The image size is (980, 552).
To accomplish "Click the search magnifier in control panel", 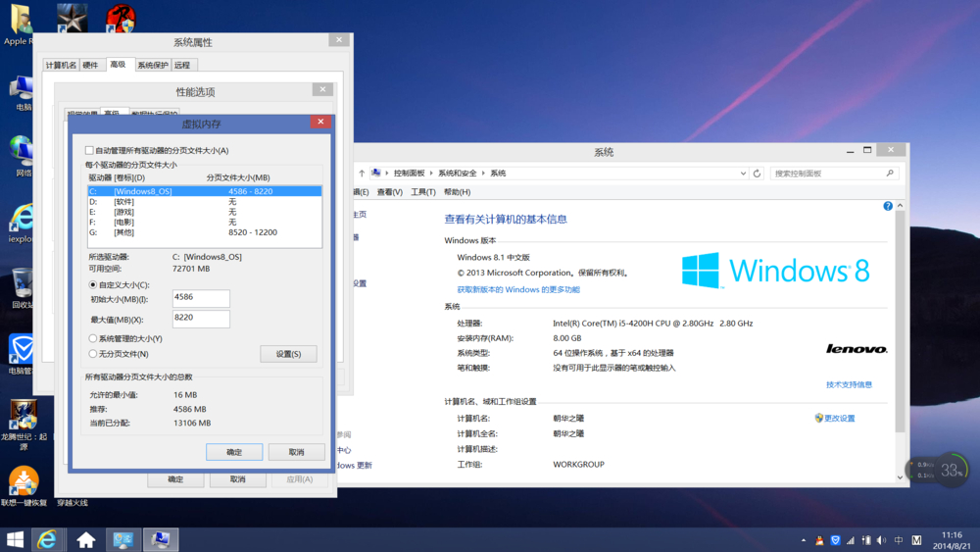I will click(890, 174).
